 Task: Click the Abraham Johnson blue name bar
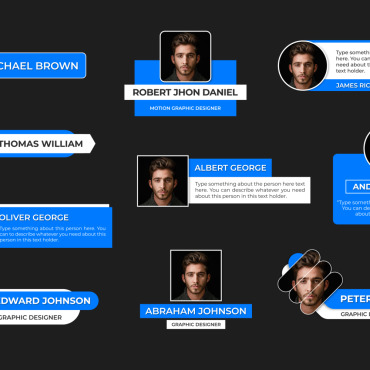(196, 311)
